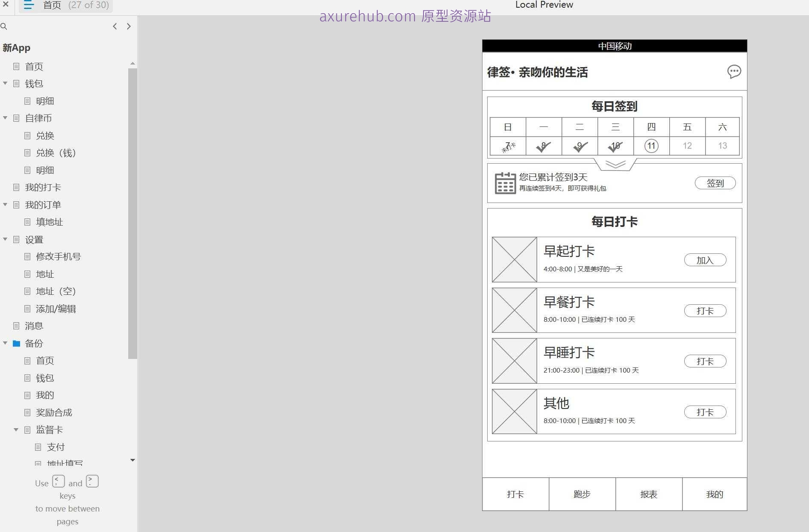Click the sidebar vertical scrollbar
The image size is (809, 532).
click(132, 214)
